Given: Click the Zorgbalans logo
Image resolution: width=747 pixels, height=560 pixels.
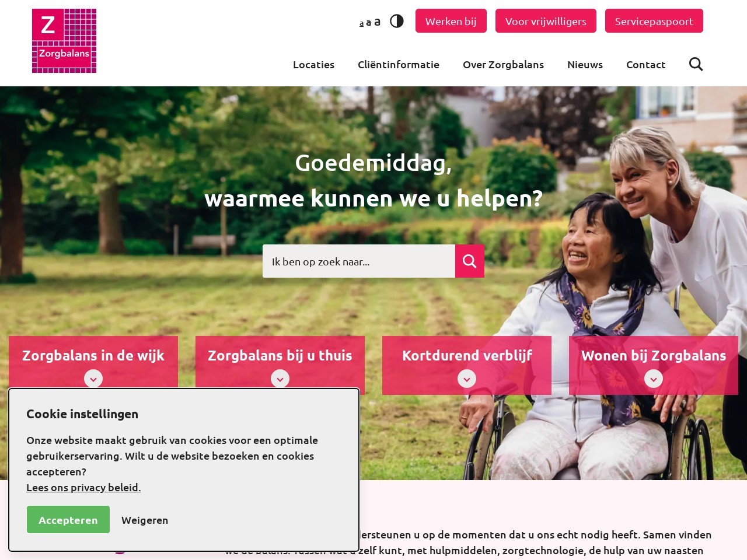Looking at the screenshot, I should [64, 41].
